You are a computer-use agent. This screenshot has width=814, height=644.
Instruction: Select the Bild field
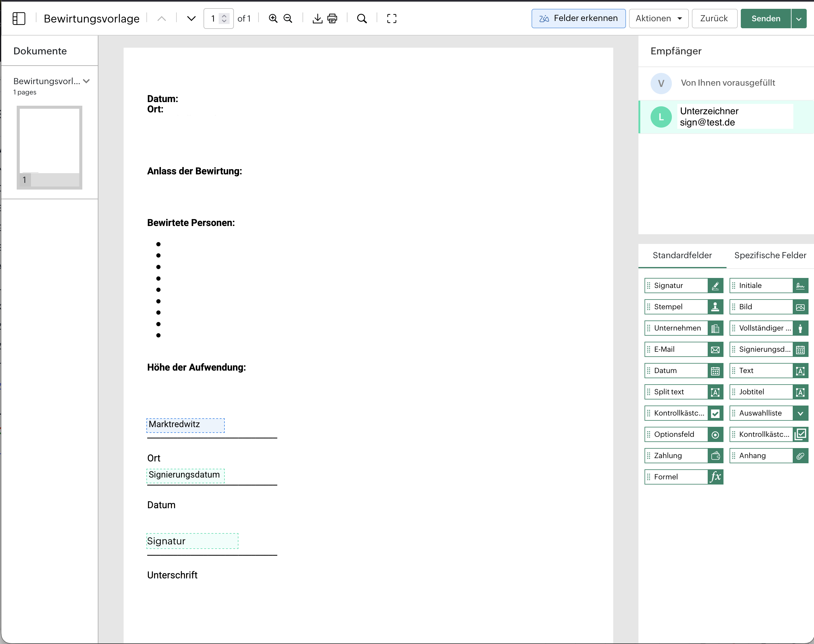click(x=769, y=307)
